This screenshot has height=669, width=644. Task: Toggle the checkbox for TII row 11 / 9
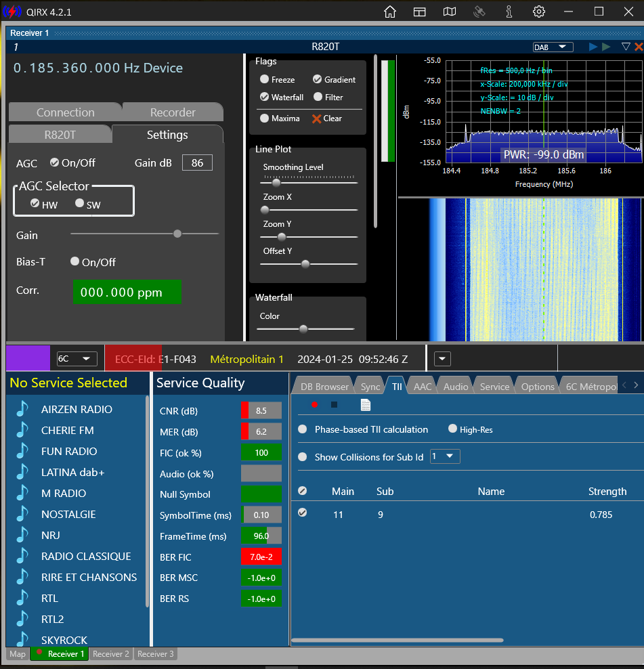click(302, 513)
